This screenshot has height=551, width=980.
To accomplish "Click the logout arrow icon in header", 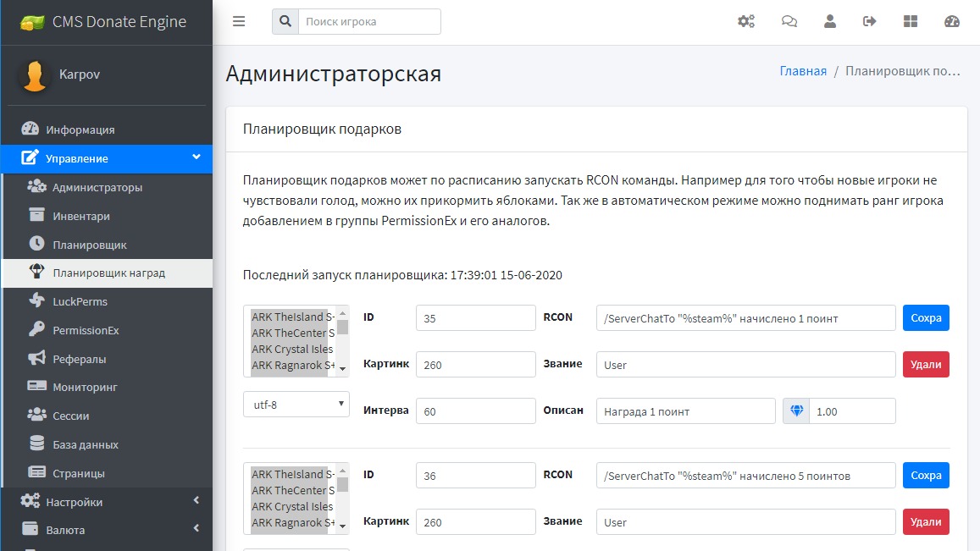I will tap(870, 22).
